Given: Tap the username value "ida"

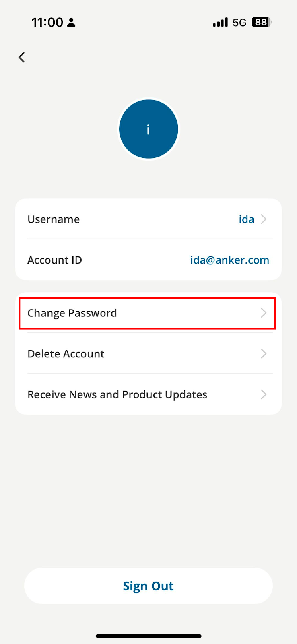Looking at the screenshot, I should click(x=246, y=219).
